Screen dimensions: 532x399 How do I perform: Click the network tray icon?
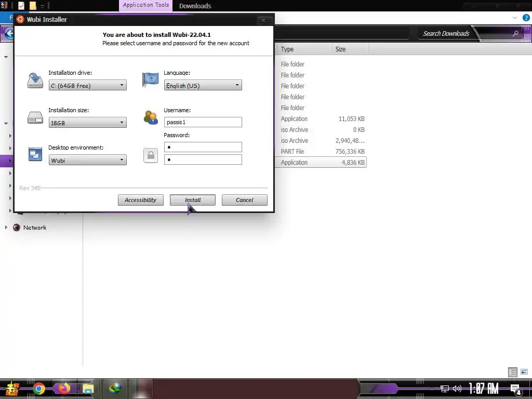tap(445, 389)
